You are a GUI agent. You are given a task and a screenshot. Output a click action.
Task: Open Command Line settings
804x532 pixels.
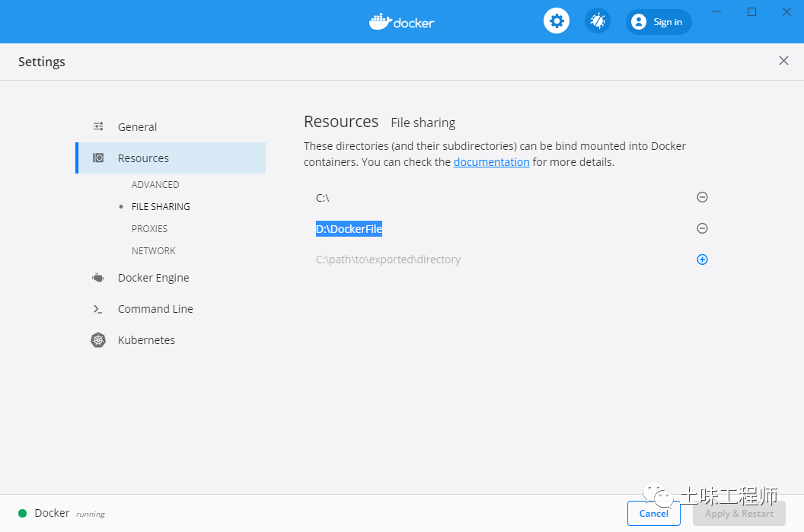click(155, 309)
